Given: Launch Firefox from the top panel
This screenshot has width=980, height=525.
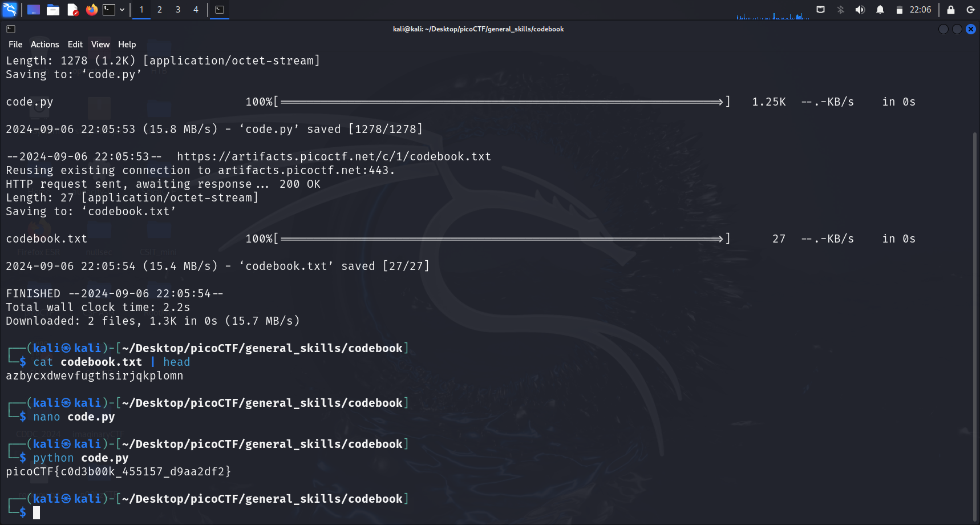Looking at the screenshot, I should 91,10.
